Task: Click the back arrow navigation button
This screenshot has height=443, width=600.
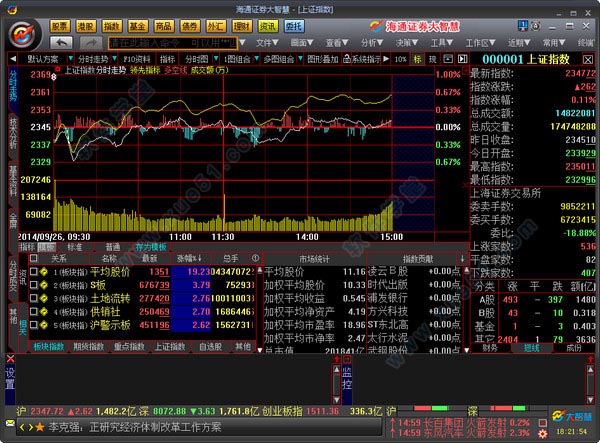Action: 61,43
